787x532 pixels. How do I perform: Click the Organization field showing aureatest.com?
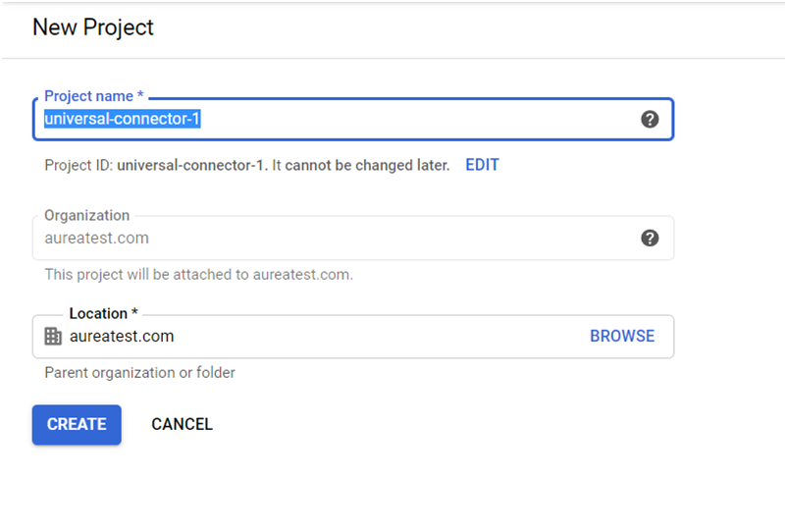353,238
